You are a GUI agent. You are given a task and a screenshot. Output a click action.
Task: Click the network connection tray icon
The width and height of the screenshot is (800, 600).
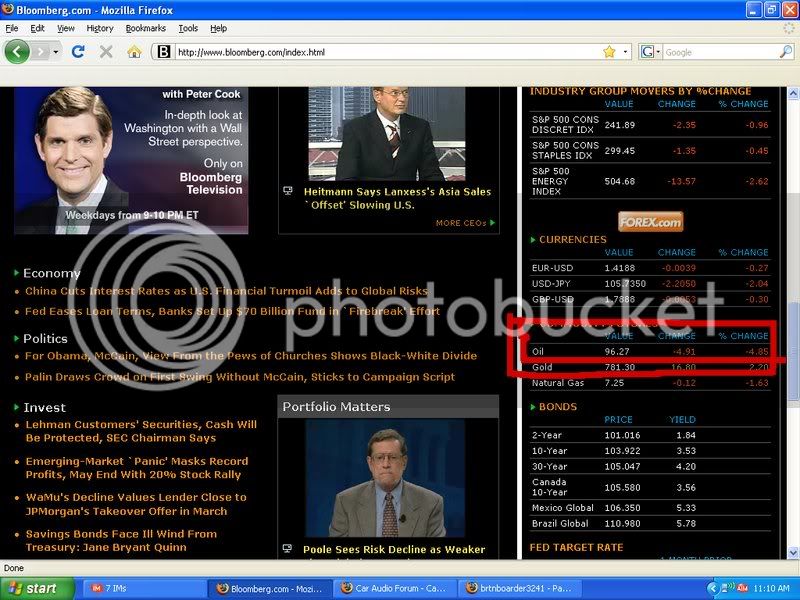coord(728,588)
